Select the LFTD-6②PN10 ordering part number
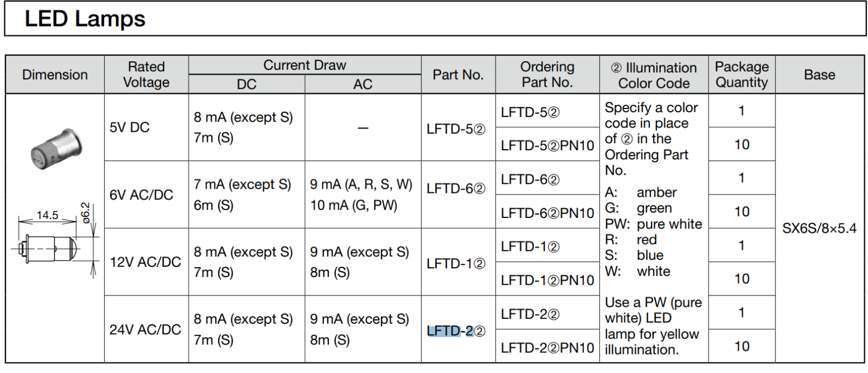Viewport: 868px width, 373px height. [x=547, y=213]
